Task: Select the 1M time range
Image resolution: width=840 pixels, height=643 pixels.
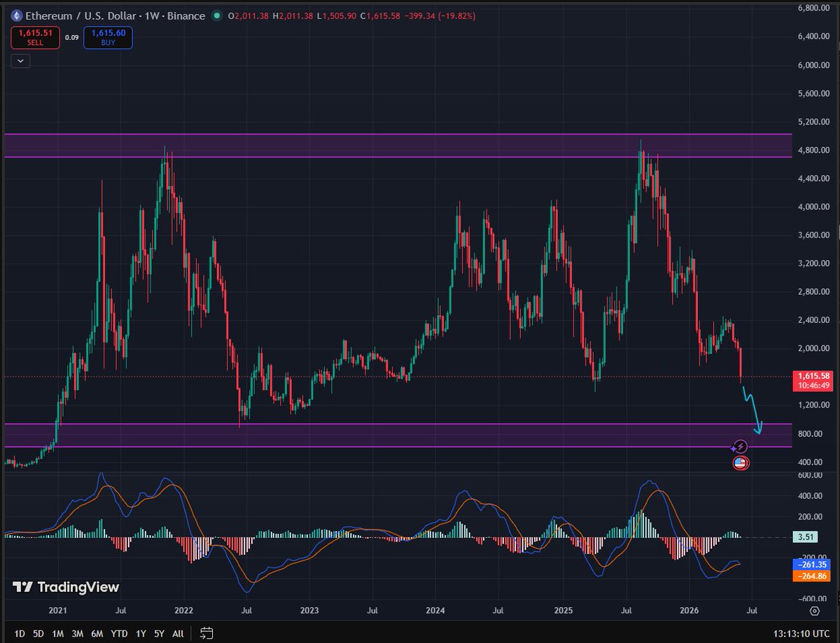Action: [58, 633]
